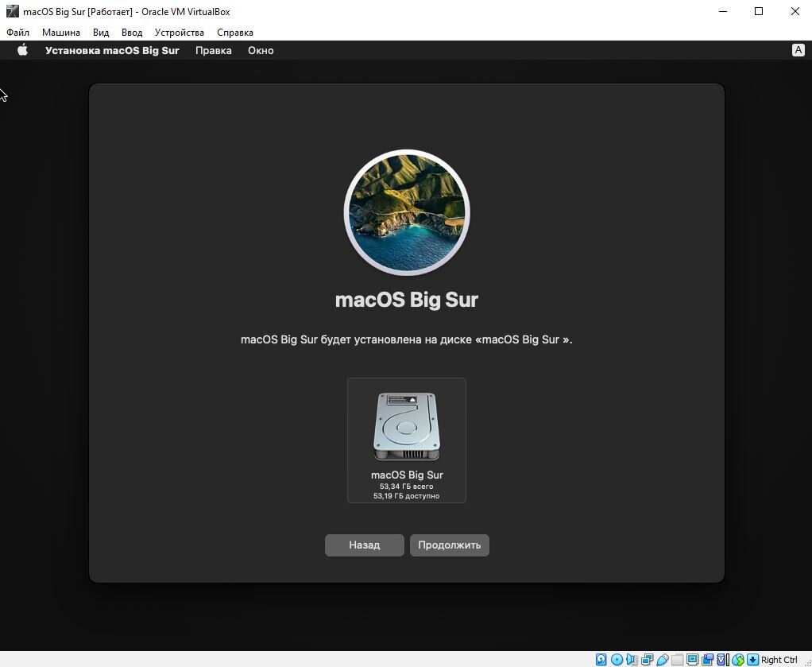Click the VirtualBox window title icon

(x=13, y=11)
